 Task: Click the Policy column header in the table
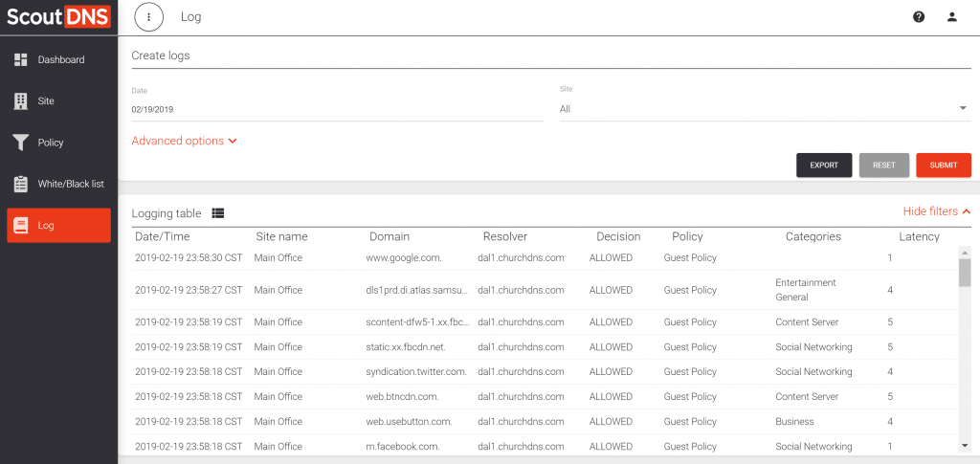coord(687,236)
